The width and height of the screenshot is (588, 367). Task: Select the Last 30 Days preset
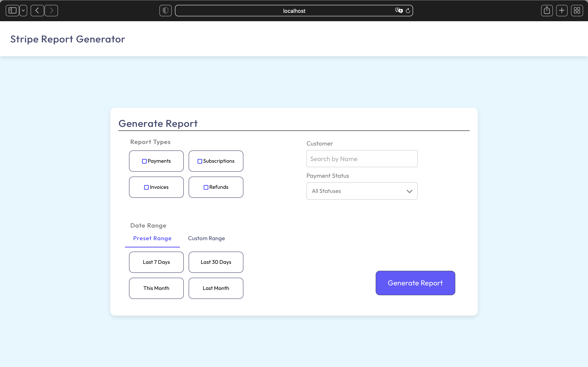point(216,262)
